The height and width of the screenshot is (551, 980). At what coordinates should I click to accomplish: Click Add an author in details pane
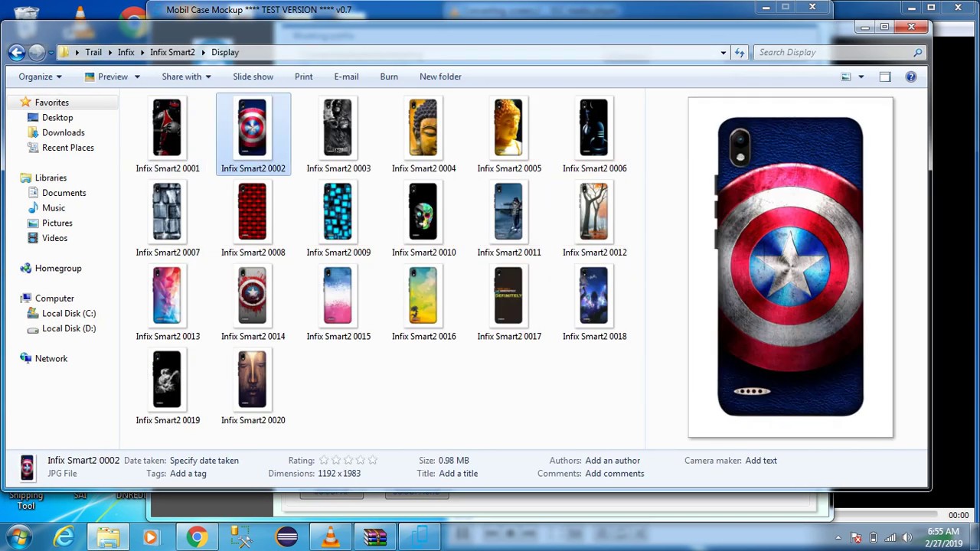click(x=612, y=461)
